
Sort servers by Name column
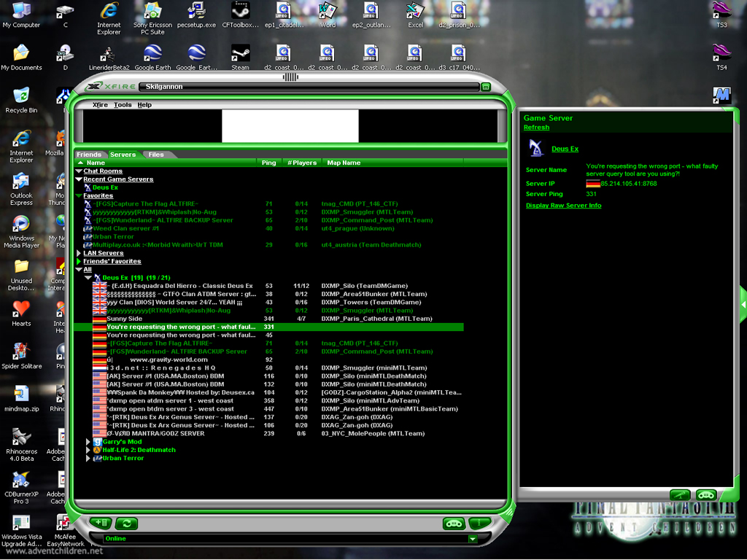(166, 163)
